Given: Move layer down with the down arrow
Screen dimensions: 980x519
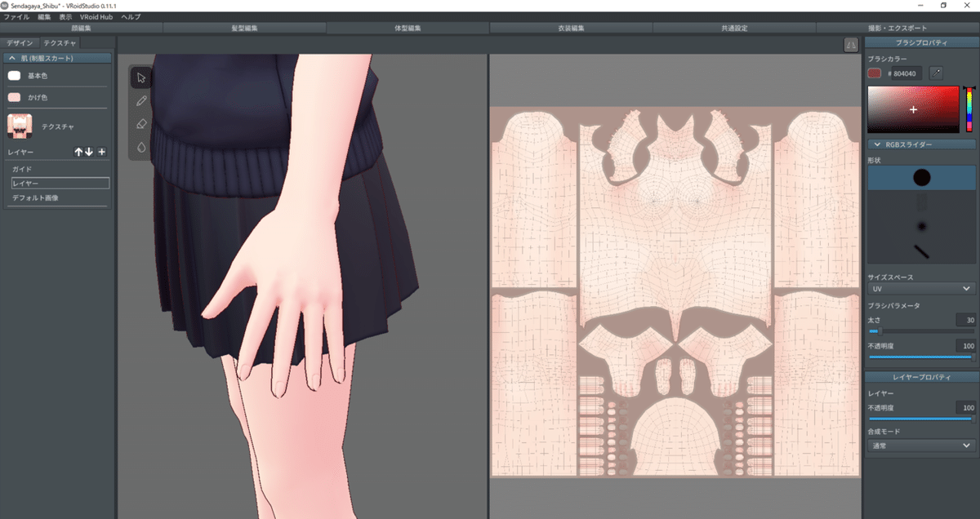Looking at the screenshot, I should click(x=89, y=152).
